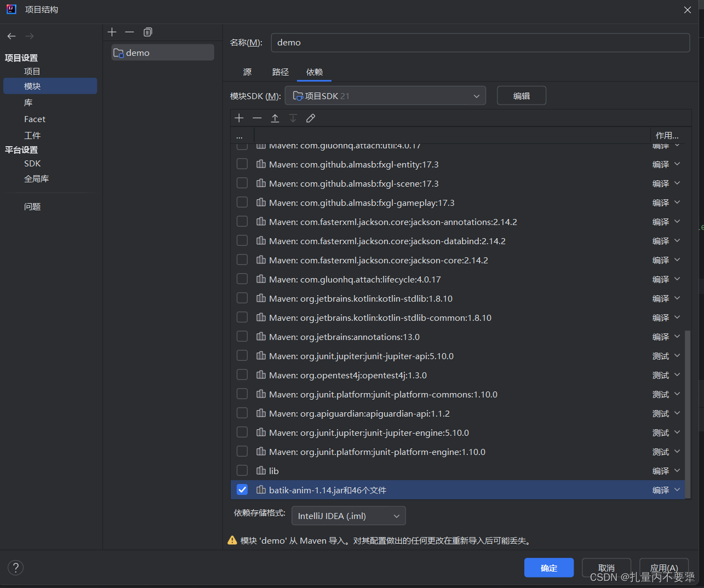Click the warning triangle icon
The width and height of the screenshot is (704, 588).
(232, 540)
